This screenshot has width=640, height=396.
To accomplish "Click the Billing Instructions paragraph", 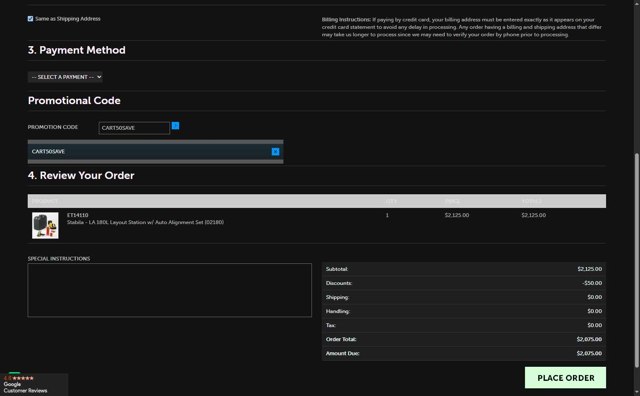I will point(462,27).
